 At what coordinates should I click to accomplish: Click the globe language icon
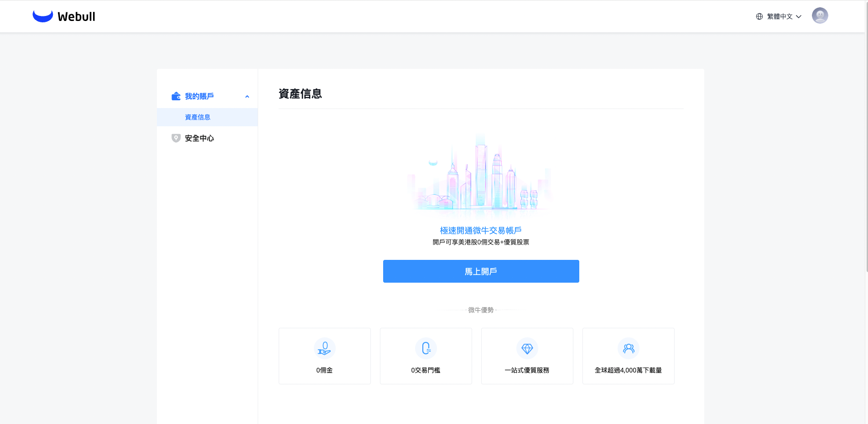759,16
